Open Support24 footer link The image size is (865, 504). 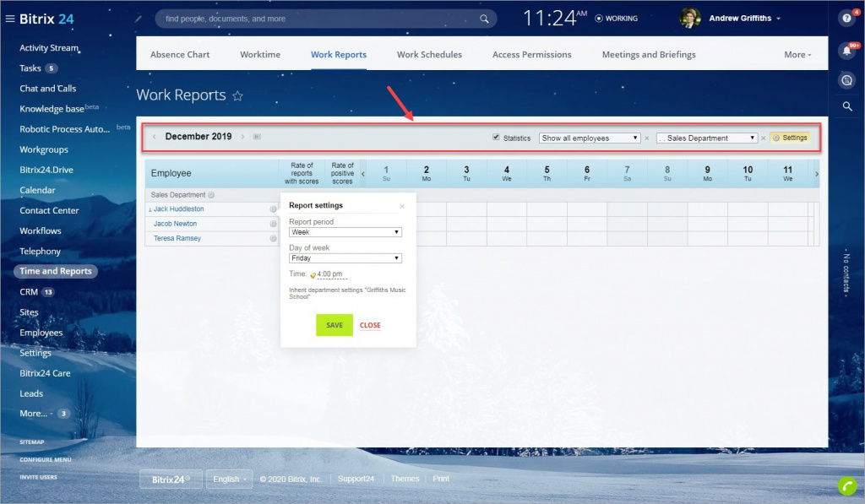point(356,480)
